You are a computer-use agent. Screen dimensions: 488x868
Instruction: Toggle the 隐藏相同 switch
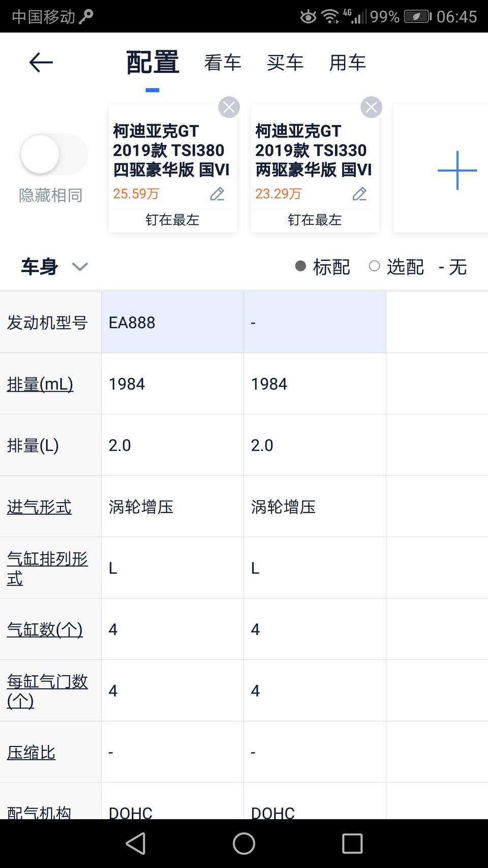pos(53,154)
